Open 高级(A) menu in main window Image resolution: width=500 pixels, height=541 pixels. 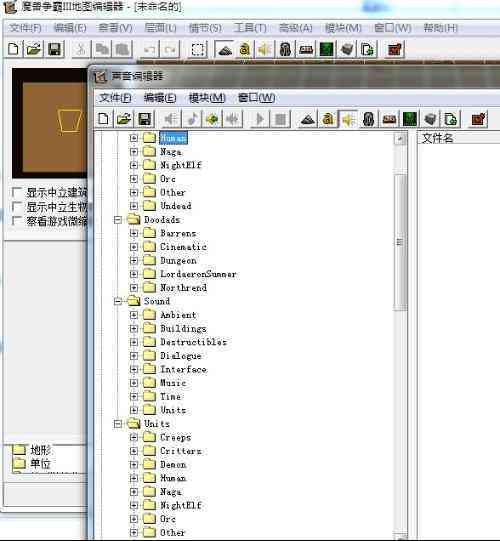click(295, 28)
